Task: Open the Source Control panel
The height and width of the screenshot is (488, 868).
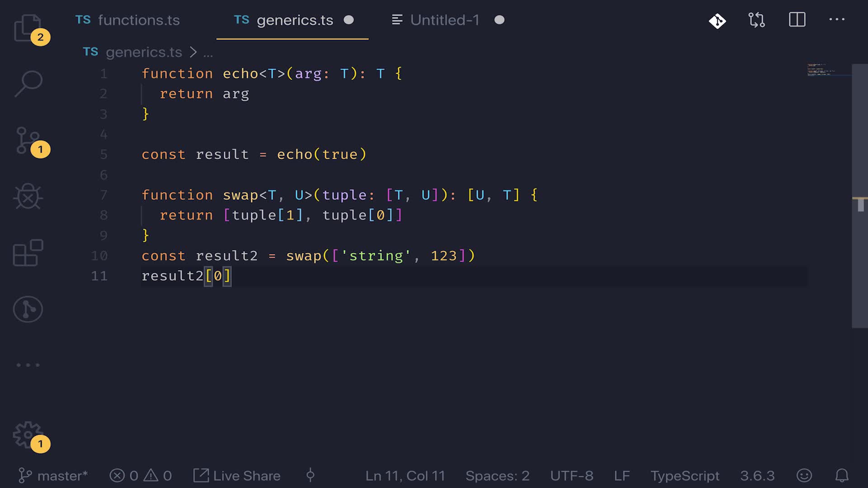Action: pos(28,140)
